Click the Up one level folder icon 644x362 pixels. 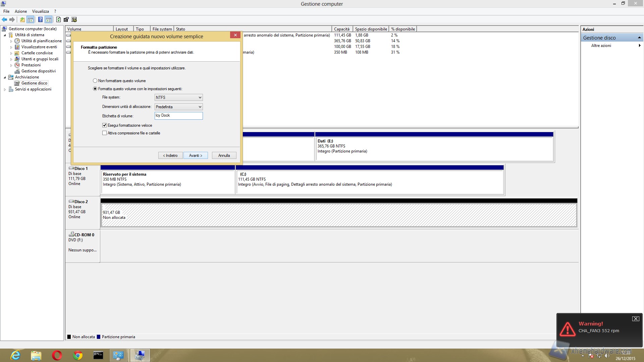22,20
